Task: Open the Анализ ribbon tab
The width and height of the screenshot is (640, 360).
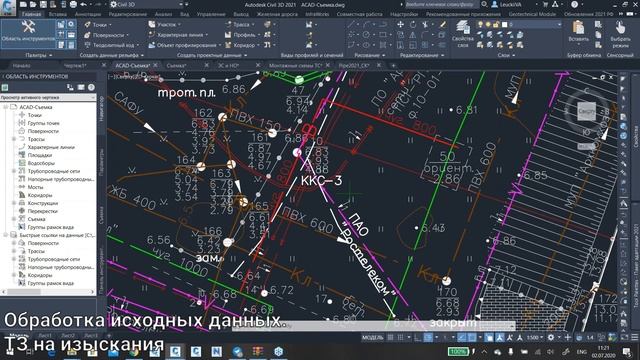Action: pos(163,14)
